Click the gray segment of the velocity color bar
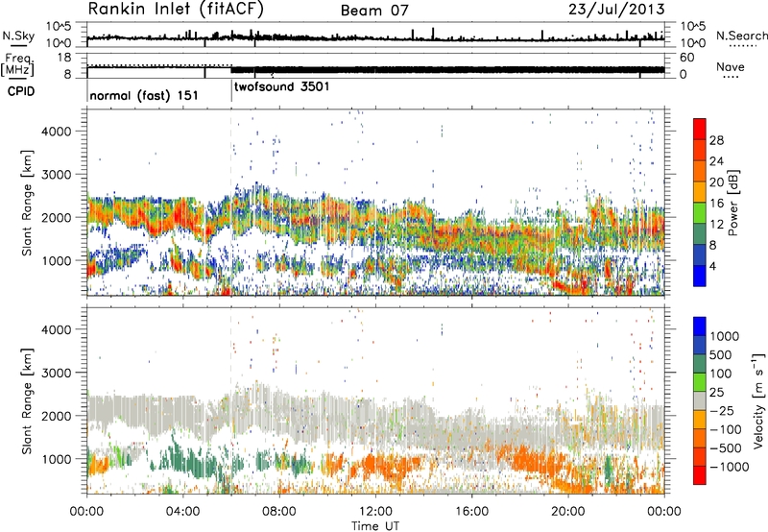Image resolution: width=768 pixels, height=532 pixels. pos(700,401)
